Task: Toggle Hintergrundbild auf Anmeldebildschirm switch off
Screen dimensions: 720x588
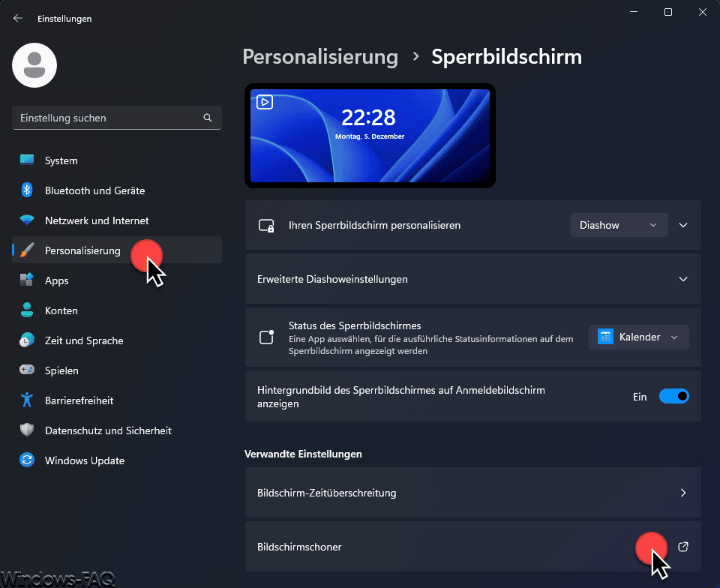Action: coord(674,396)
